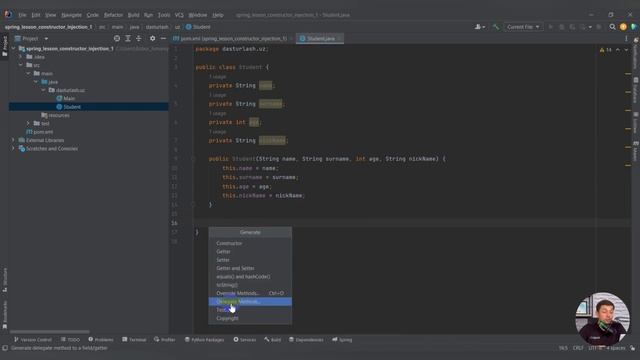Open the Build menu
Screen dimensions: 640x360
[133, 15]
